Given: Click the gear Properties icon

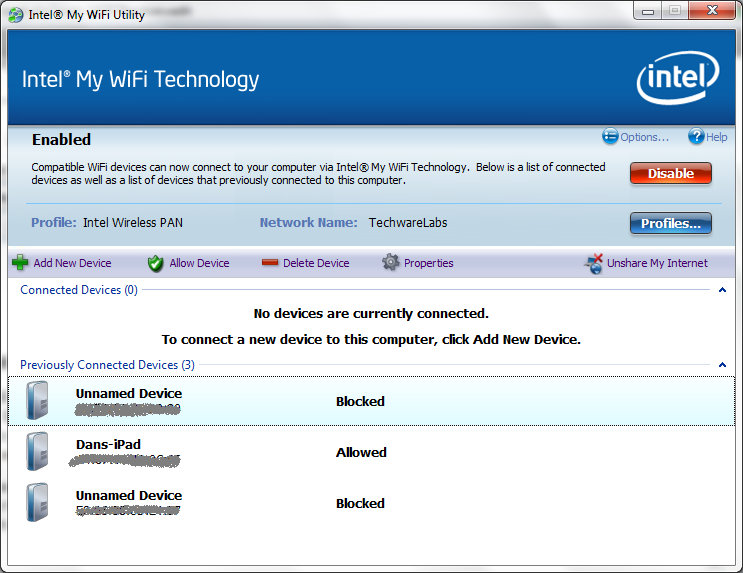Looking at the screenshot, I should click(391, 262).
